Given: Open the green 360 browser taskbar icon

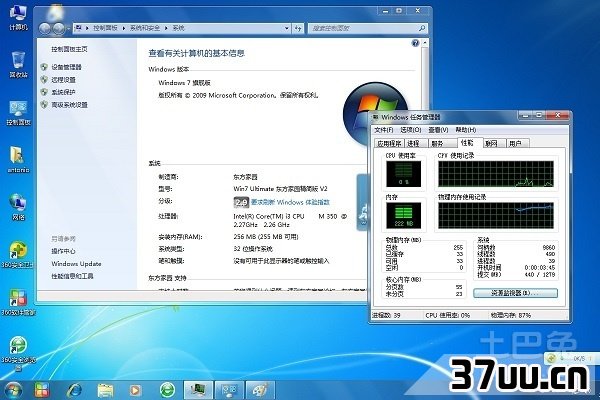Looking at the screenshot, I should [x=167, y=390].
